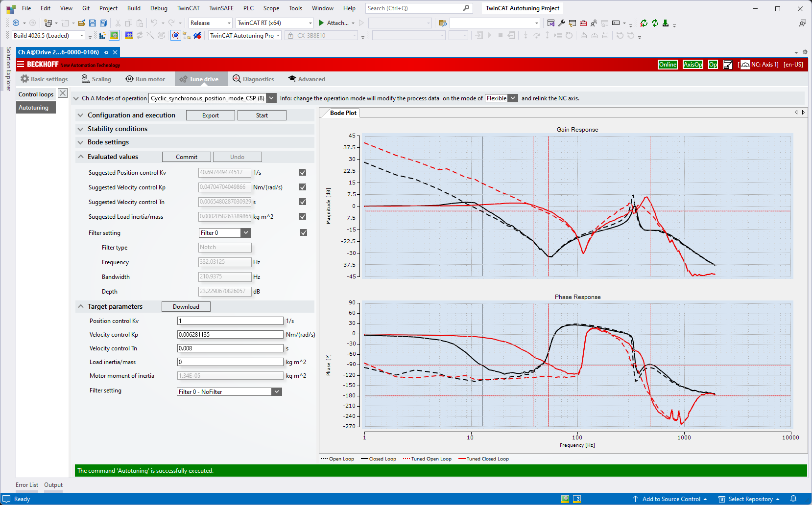Viewport: 812px width, 505px height.
Task: Click the Export button
Action: [x=211, y=115]
